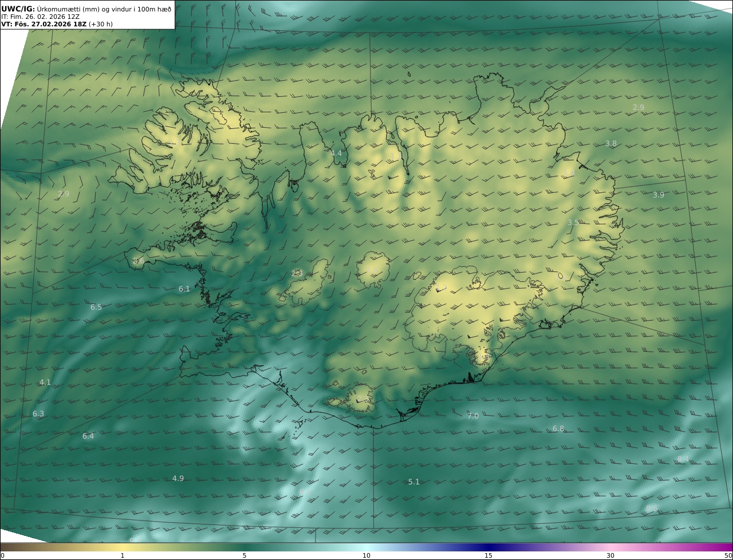Click the 7.0 precipitation value label
Screen dimensions: 733x560
click(472, 416)
